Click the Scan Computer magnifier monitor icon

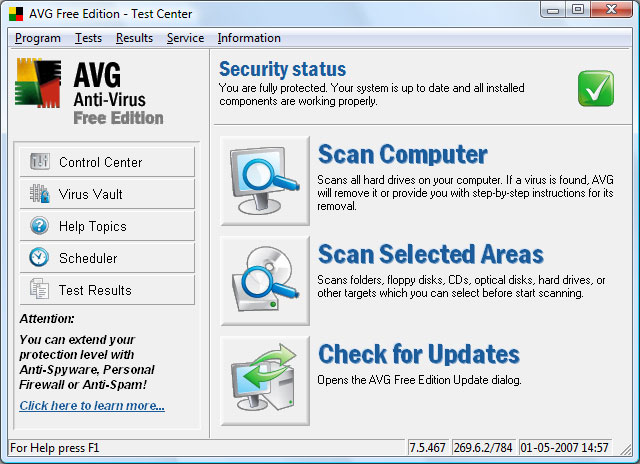[265, 181]
